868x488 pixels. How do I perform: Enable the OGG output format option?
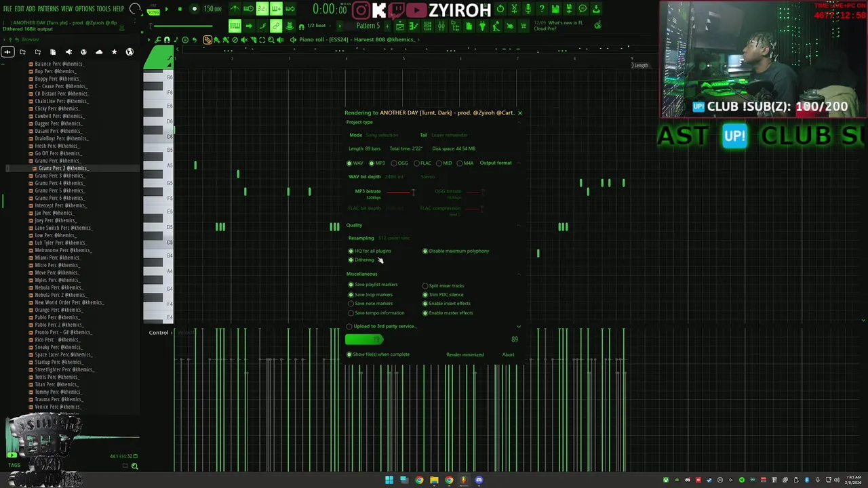point(400,163)
